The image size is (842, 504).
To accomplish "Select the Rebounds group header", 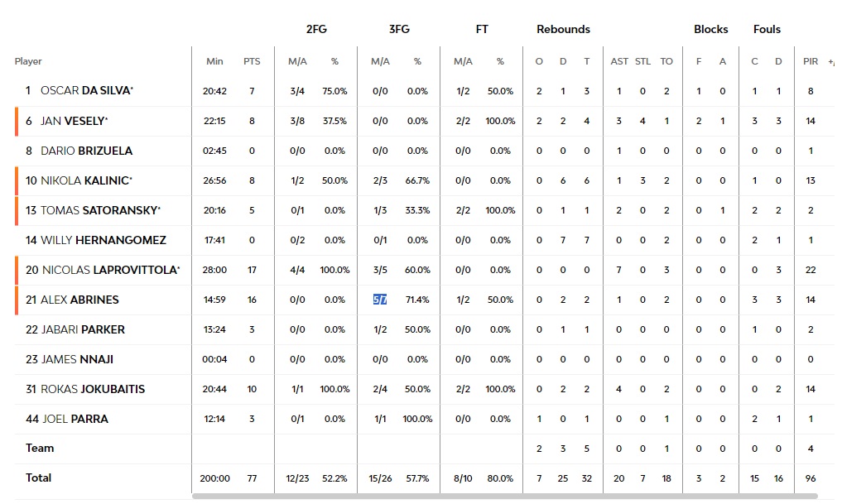I will (563, 29).
